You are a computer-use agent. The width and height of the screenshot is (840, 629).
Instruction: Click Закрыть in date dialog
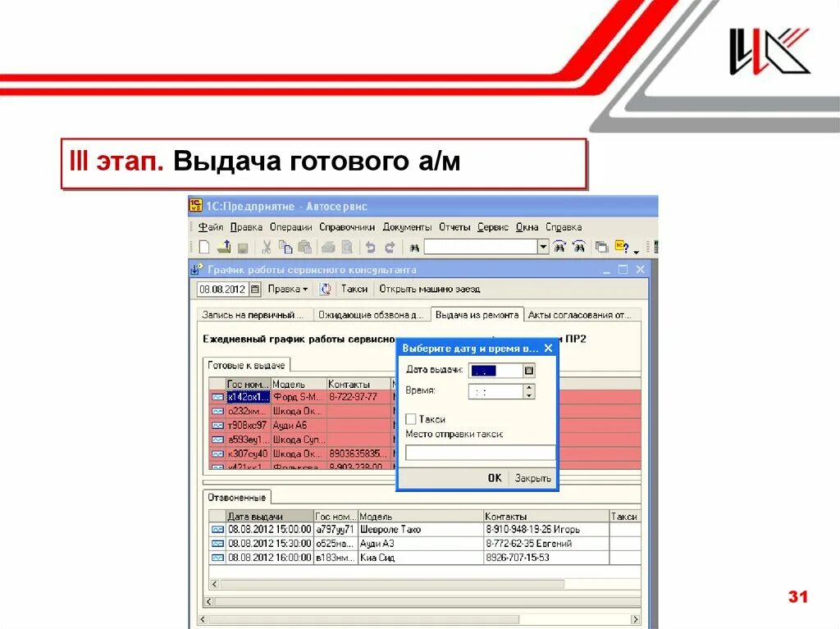[x=533, y=478]
